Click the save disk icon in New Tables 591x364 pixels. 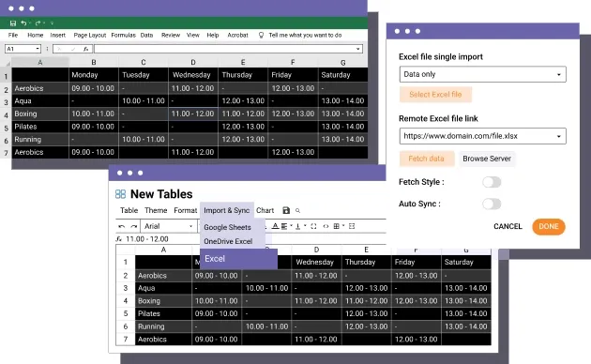pyautogui.click(x=286, y=210)
